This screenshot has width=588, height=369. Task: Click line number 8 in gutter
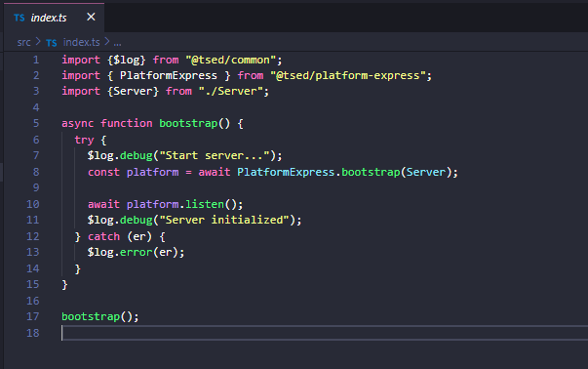tap(36, 173)
